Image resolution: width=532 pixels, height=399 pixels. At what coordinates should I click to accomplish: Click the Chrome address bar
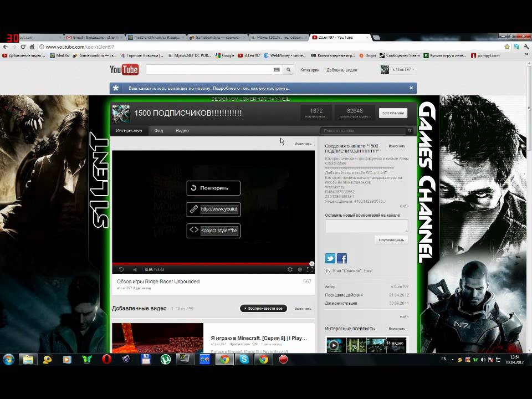[x=270, y=47]
